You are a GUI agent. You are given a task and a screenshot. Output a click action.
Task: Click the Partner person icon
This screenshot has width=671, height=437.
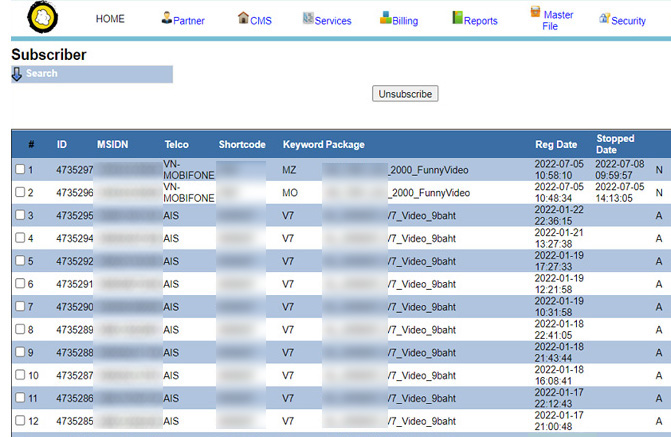click(166, 18)
